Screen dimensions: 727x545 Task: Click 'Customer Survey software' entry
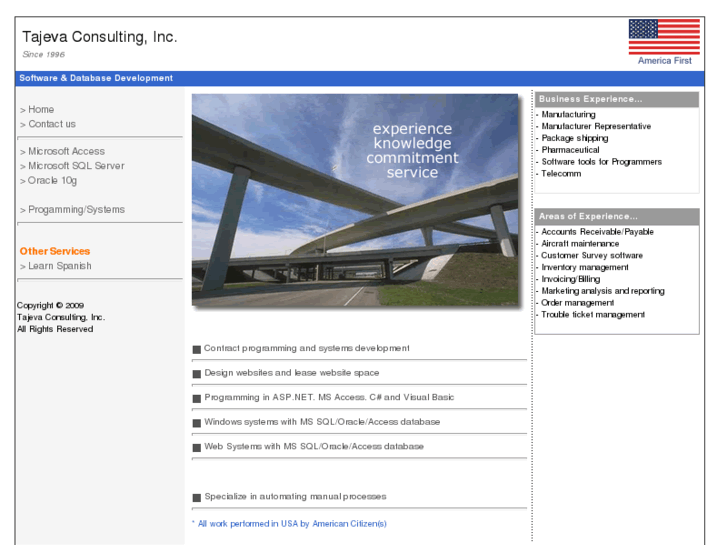592,256
